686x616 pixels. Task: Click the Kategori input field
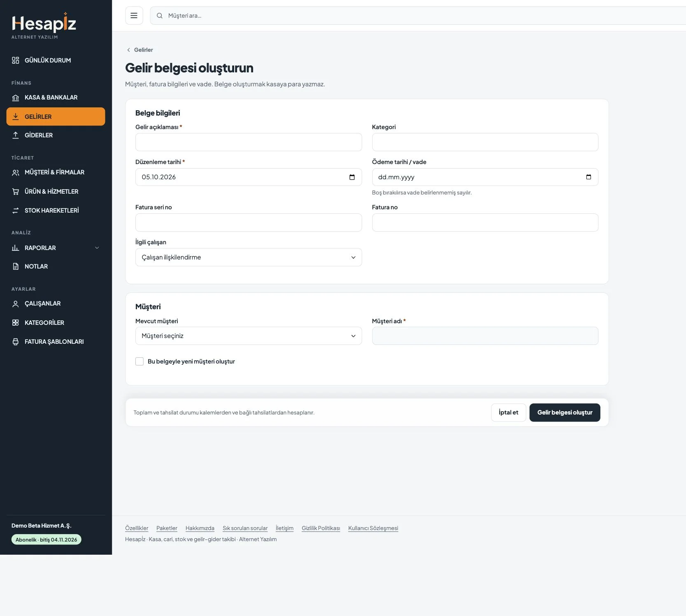click(x=485, y=142)
